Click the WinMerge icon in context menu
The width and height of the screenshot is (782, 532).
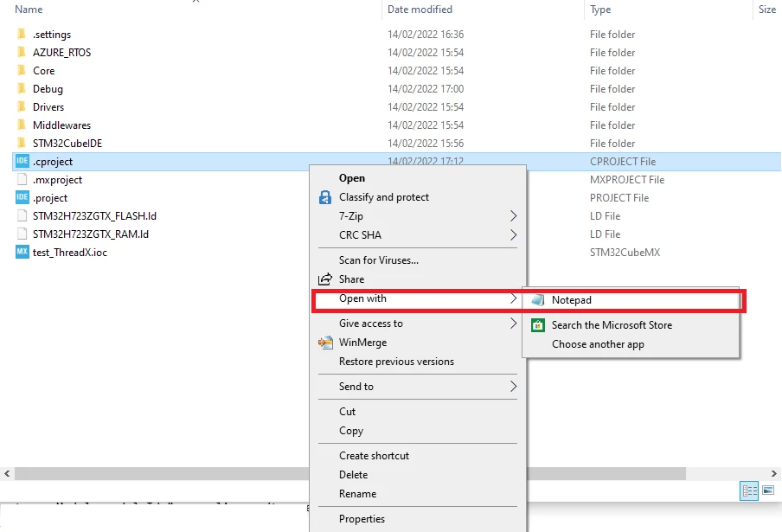click(x=325, y=343)
